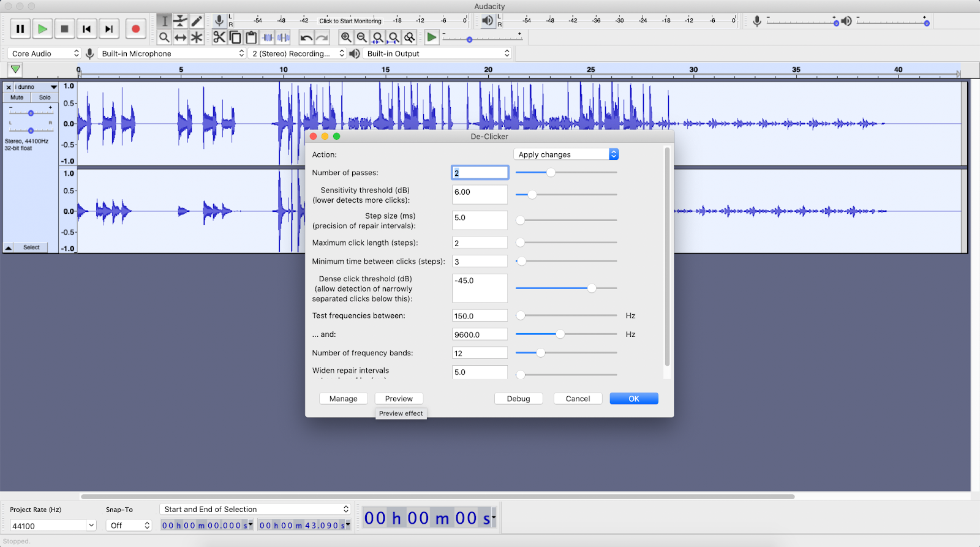Viewport: 980px width, 547px height.
Task: Mute the 'i dunno' track
Action: 17,97
